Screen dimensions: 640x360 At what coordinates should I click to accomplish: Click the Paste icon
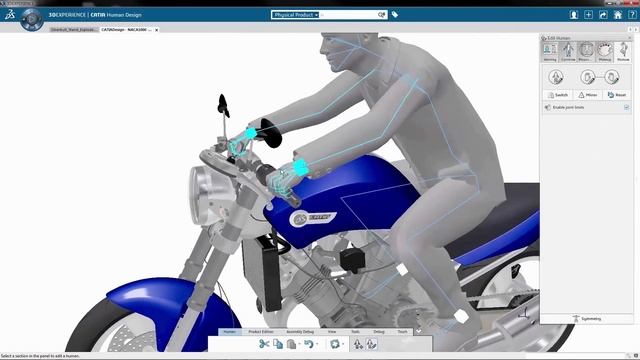coord(291,344)
